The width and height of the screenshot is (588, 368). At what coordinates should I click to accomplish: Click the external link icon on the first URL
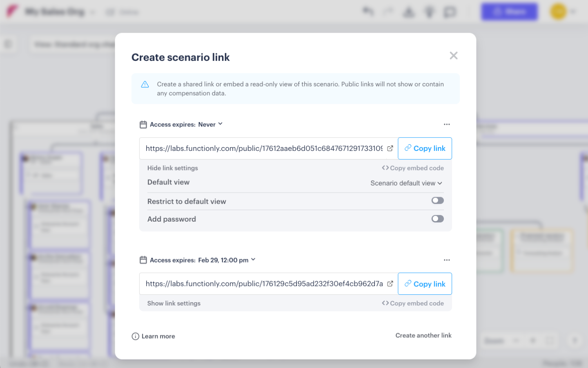click(390, 148)
